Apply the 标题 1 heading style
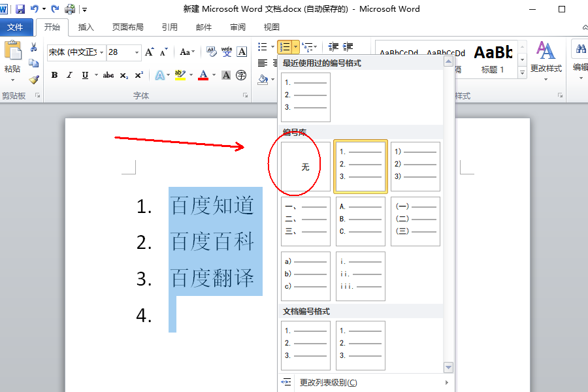 point(493,59)
